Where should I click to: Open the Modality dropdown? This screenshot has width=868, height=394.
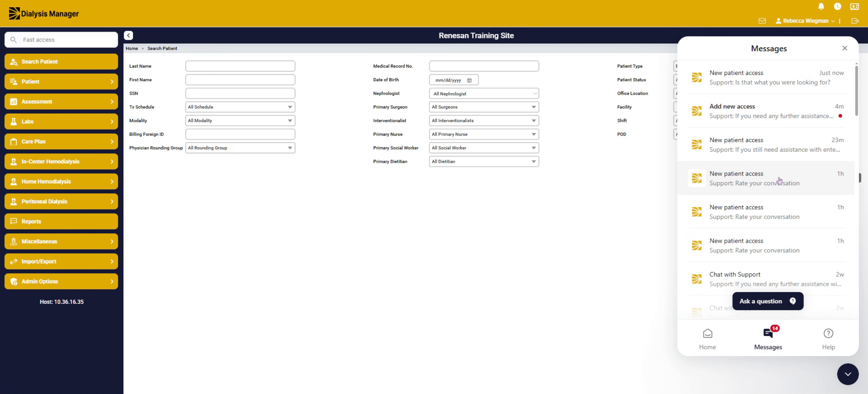pos(240,120)
